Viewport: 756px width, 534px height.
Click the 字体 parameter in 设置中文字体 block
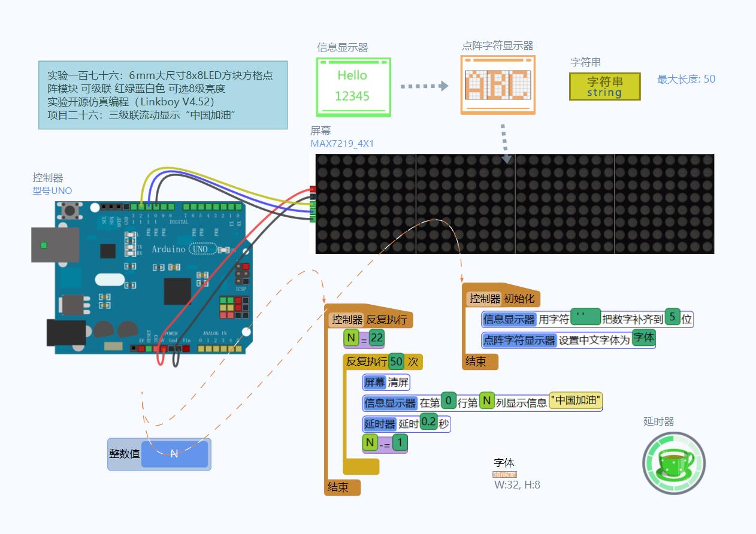pos(644,338)
